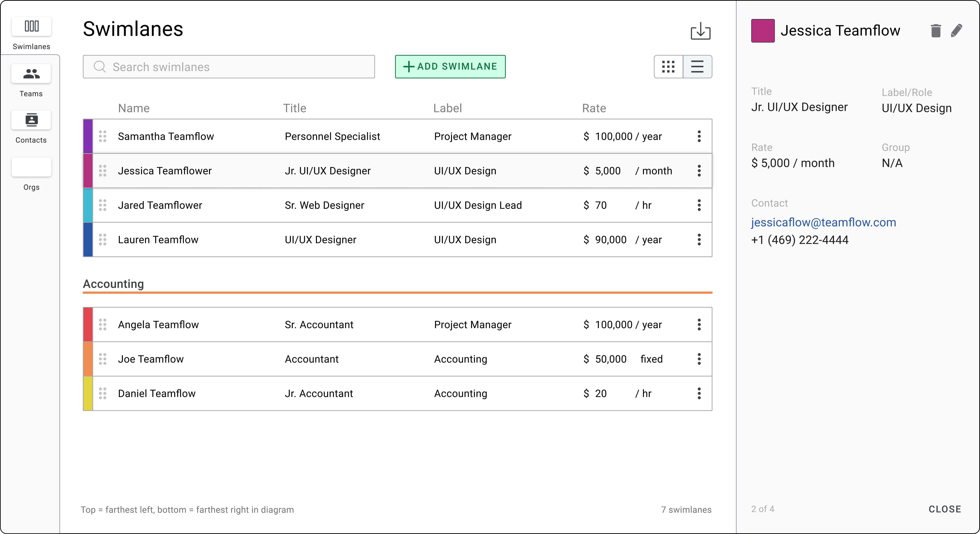Open more options for Samantha Teamflow
The width and height of the screenshot is (980, 534).
[699, 136]
